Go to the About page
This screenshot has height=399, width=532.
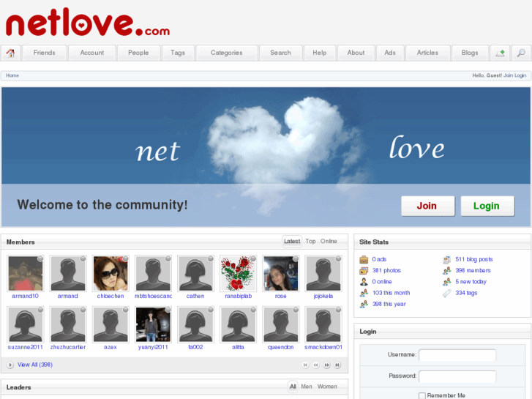coord(356,53)
